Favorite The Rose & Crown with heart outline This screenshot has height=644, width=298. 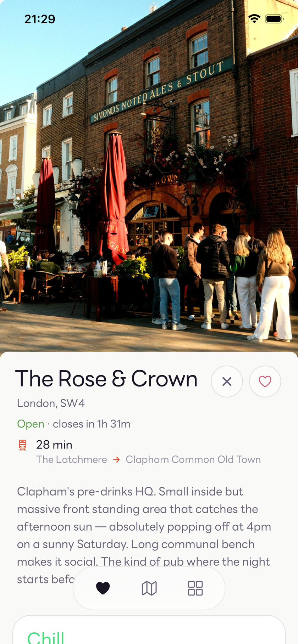pyautogui.click(x=265, y=382)
